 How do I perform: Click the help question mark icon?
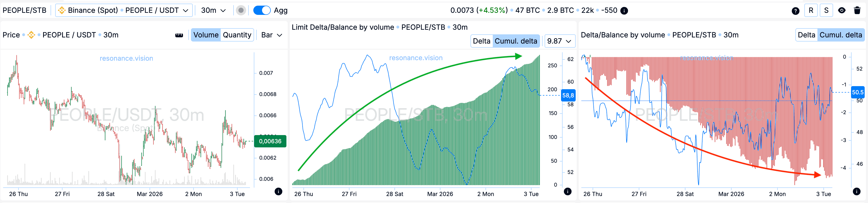(795, 11)
